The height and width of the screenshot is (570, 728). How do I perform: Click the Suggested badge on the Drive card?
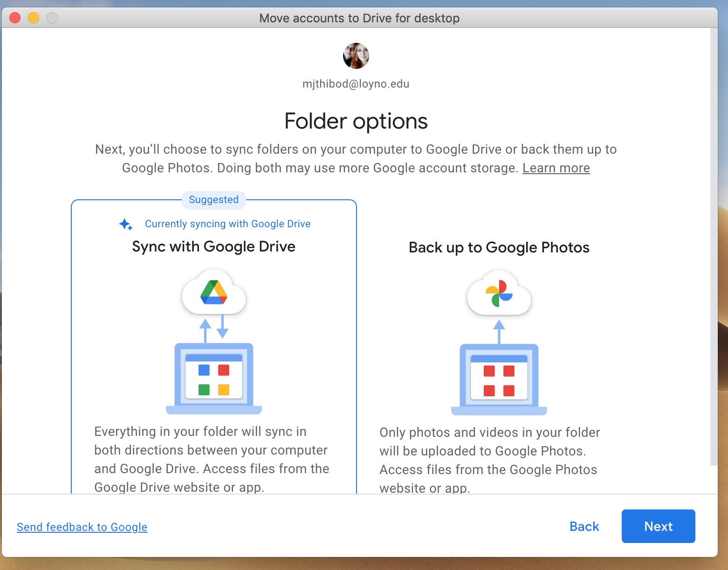[x=214, y=200]
